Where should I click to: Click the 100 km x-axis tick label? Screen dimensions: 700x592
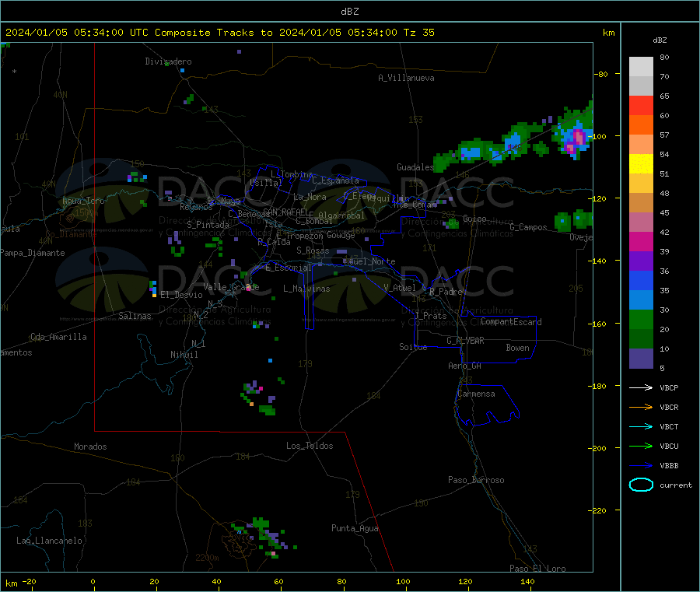click(x=403, y=582)
